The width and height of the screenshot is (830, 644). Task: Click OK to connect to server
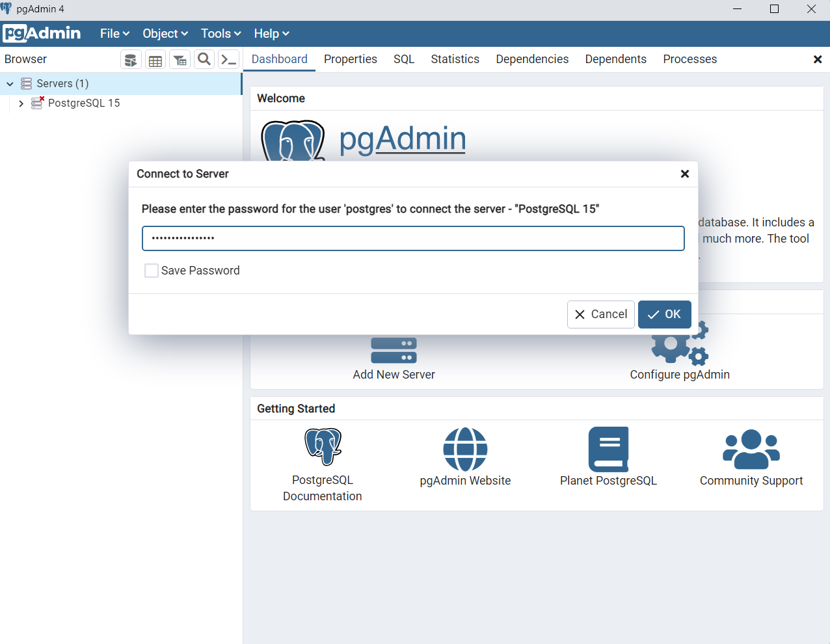(x=664, y=314)
